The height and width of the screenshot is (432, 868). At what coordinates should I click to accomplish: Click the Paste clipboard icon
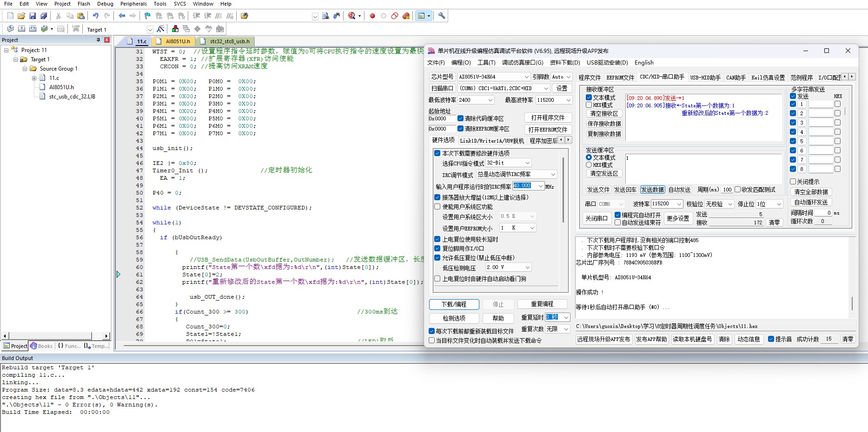pyautogui.click(x=81, y=16)
